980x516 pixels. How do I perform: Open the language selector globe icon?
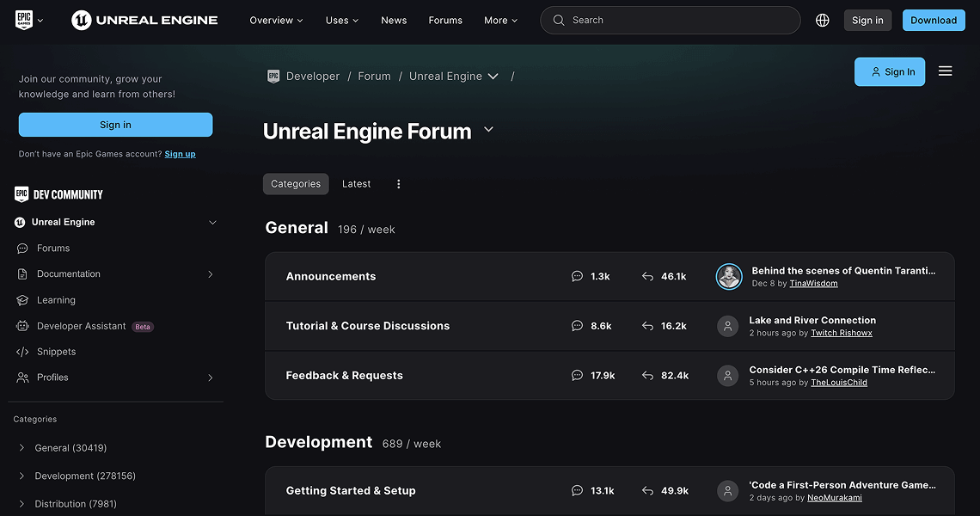point(822,19)
